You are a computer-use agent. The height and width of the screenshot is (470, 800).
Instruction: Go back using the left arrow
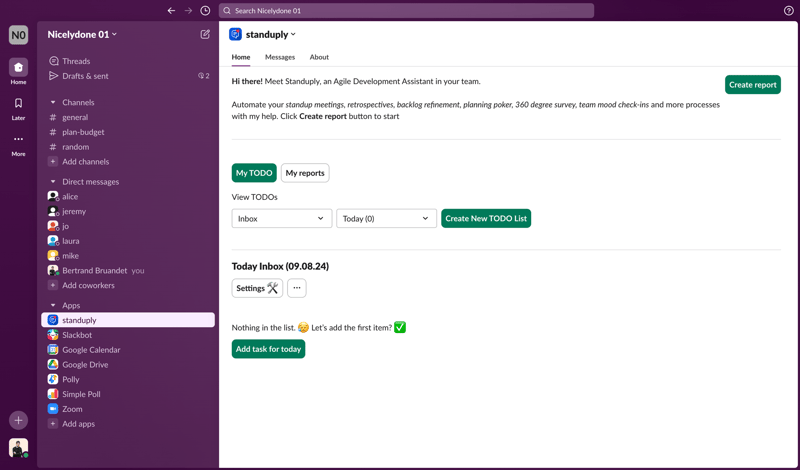pyautogui.click(x=171, y=11)
